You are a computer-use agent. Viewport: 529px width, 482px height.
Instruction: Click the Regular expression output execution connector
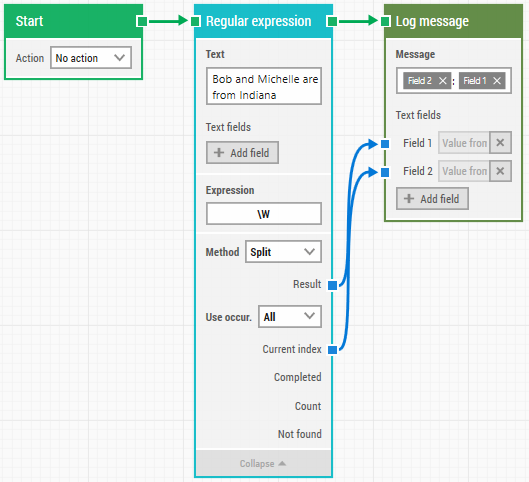tap(332, 21)
